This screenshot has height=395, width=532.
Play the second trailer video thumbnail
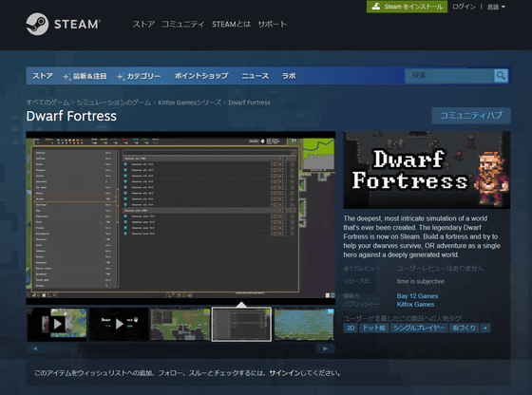click(119, 324)
